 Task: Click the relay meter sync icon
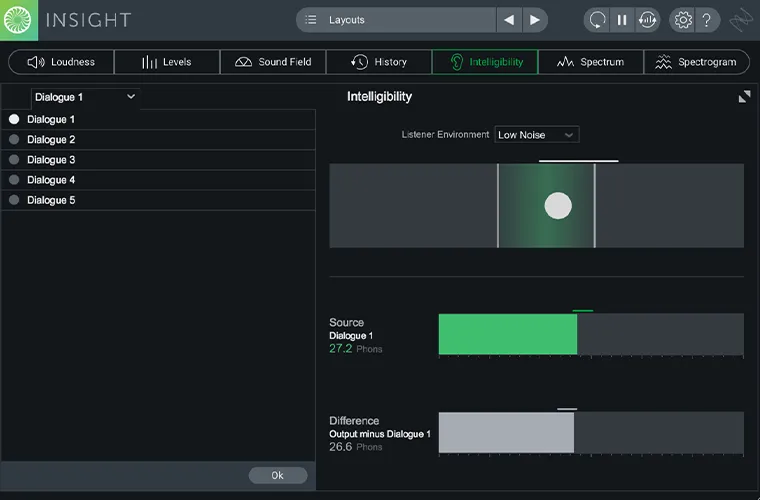click(x=648, y=20)
